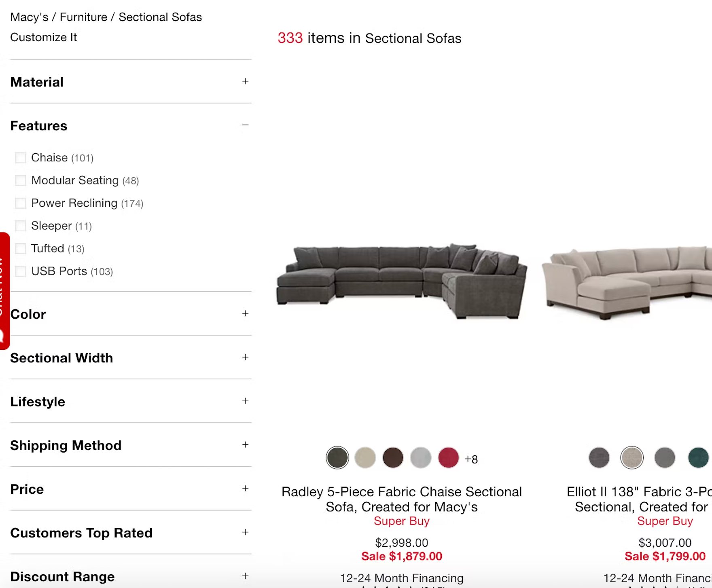Viewport: 712px width, 588px height.
Task: Open the red Chat Now side tab
Action: [4, 291]
